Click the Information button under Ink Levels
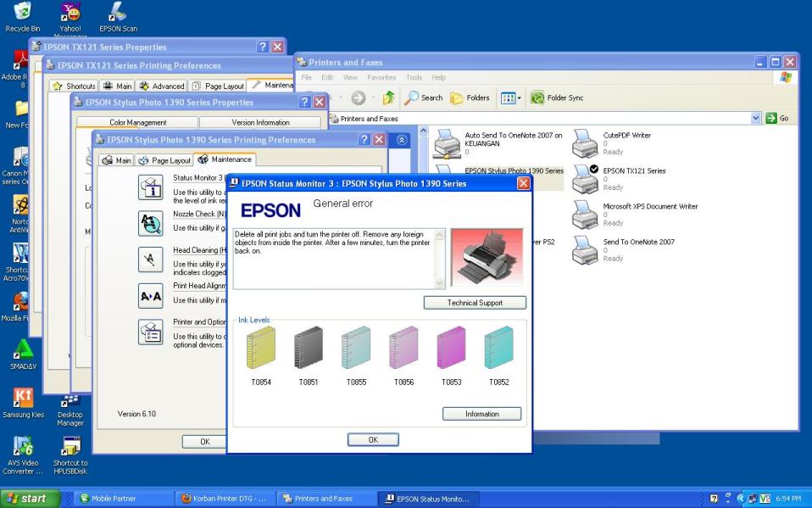The width and height of the screenshot is (812, 508). 481,414
